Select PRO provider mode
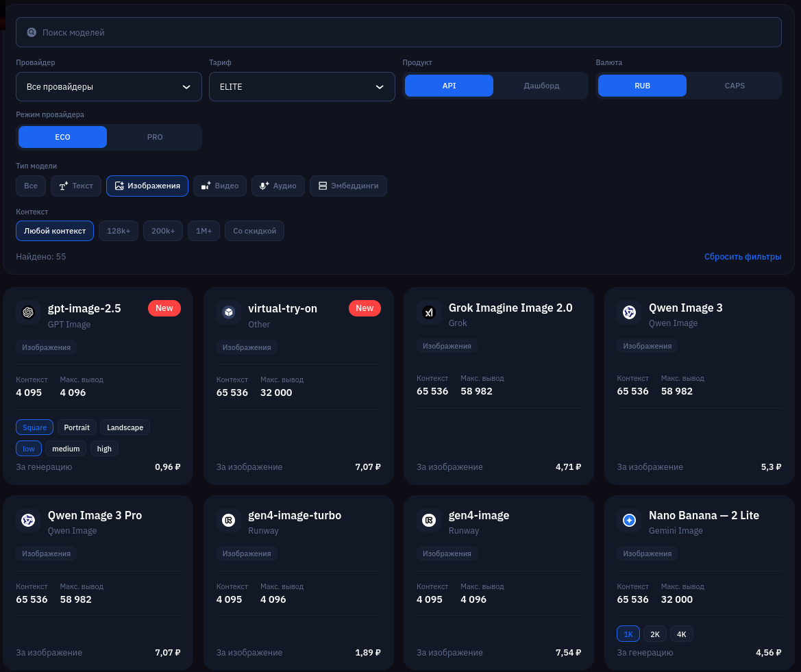Image resolution: width=801 pixels, height=672 pixels. tap(155, 137)
